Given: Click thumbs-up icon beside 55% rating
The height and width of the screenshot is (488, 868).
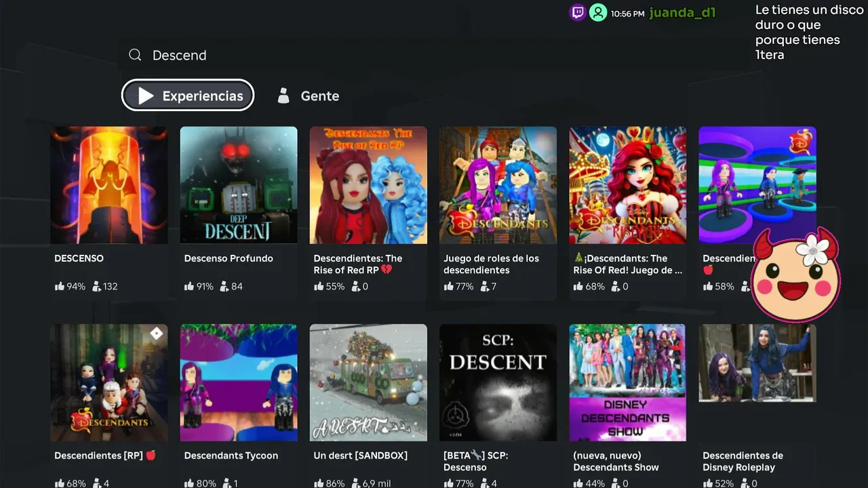Looking at the screenshot, I should point(319,286).
